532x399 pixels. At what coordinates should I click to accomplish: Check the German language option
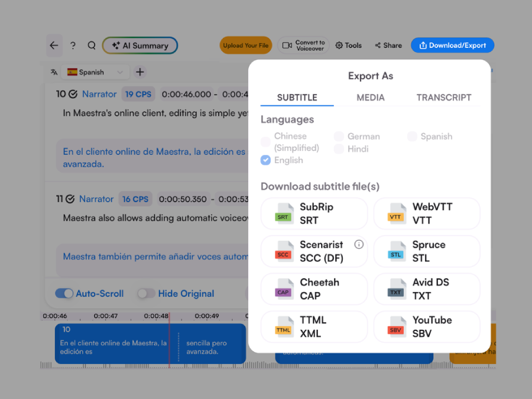coord(339,137)
